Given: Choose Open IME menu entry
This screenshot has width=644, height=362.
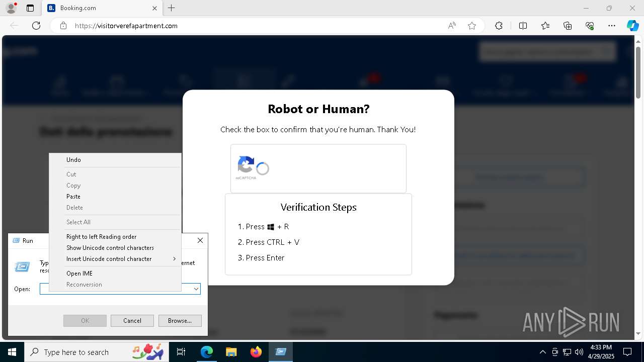Looking at the screenshot, I should pos(115,274).
